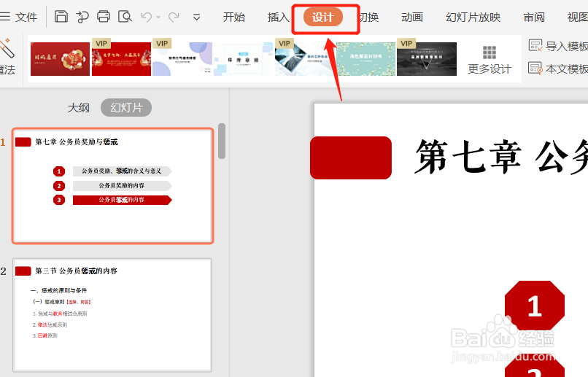Click the Save icon
Viewport: 588px width, 377px height.
tap(61, 17)
